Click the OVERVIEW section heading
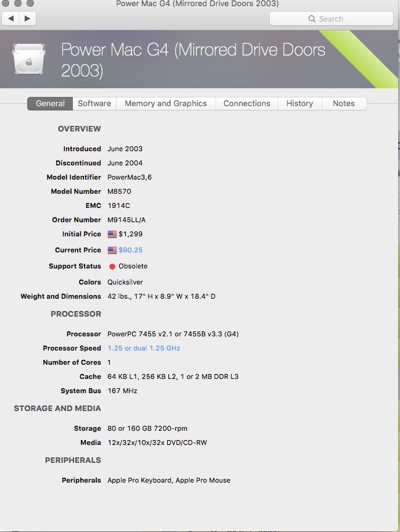Image resolution: width=400 pixels, height=532 pixels. pos(80,129)
